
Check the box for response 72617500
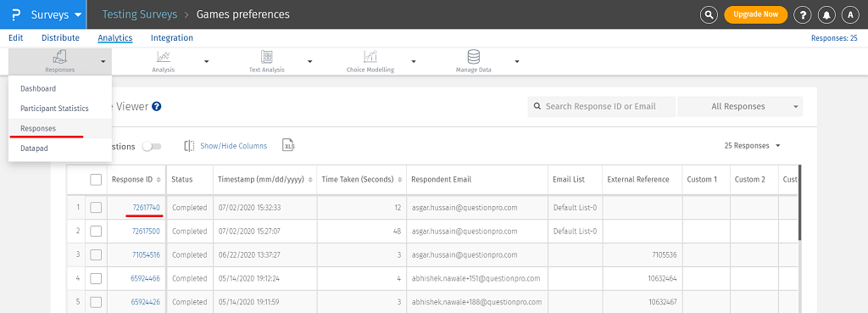96,232
